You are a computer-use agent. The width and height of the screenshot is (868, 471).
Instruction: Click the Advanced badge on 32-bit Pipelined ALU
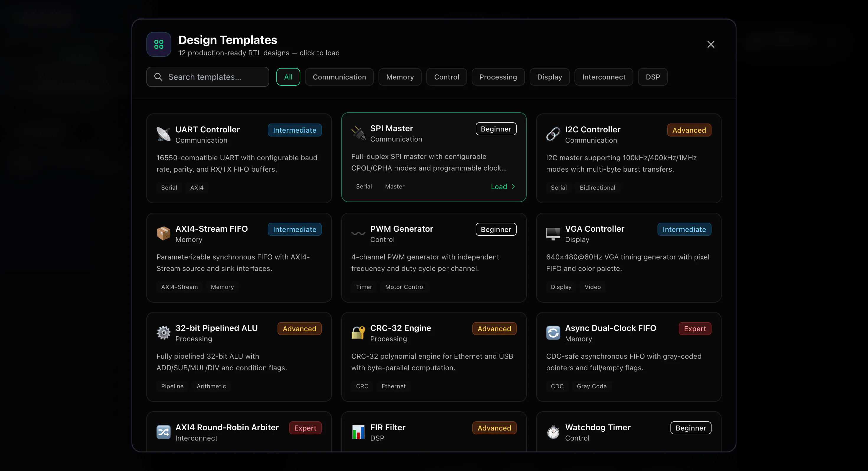300,329
